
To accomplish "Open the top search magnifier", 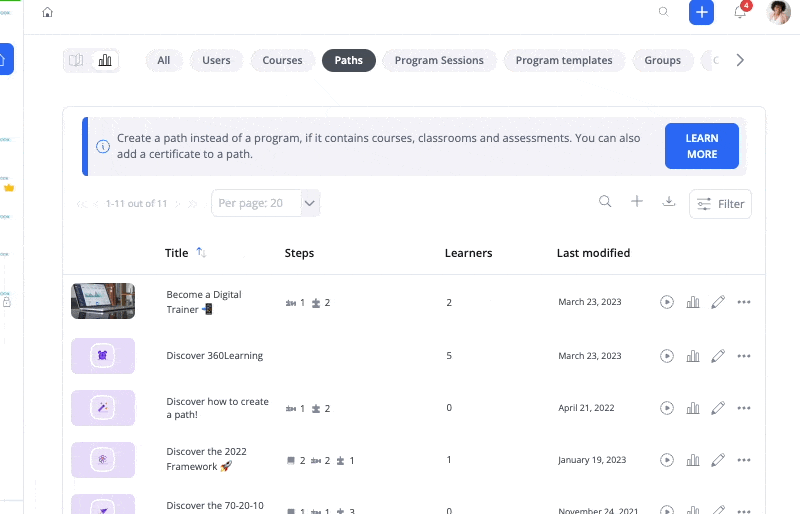I will coord(663,12).
